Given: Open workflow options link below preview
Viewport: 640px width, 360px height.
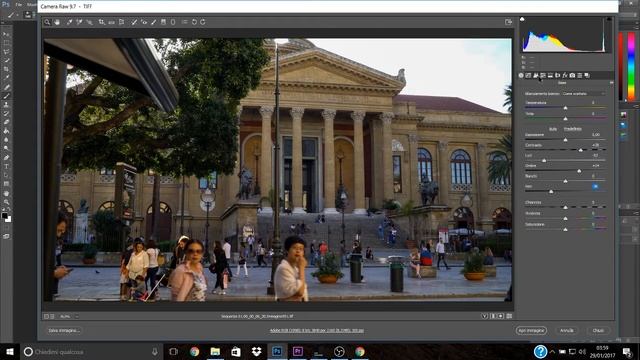Looking at the screenshot, I should click(317, 331).
